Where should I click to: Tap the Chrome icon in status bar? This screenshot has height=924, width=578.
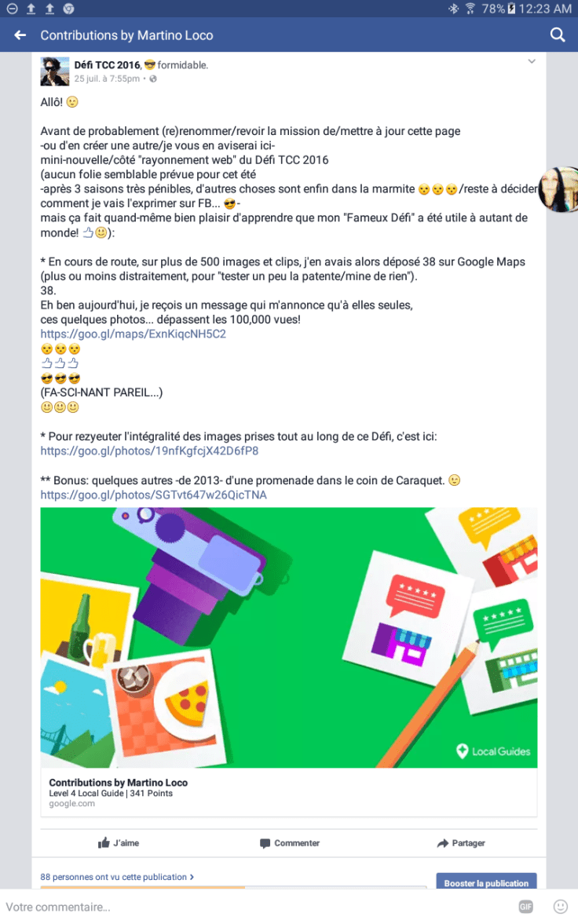68,9
